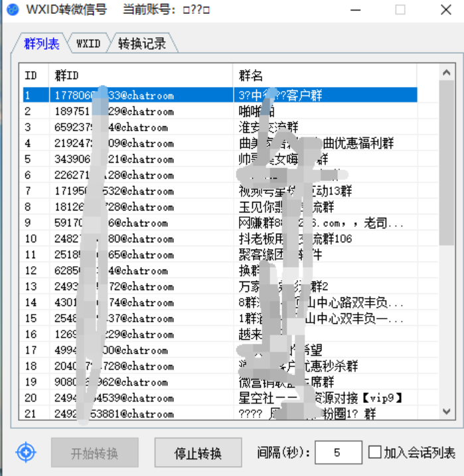Close the WXID转微信号 window
The height and width of the screenshot is (476, 464).
[x=446, y=10]
